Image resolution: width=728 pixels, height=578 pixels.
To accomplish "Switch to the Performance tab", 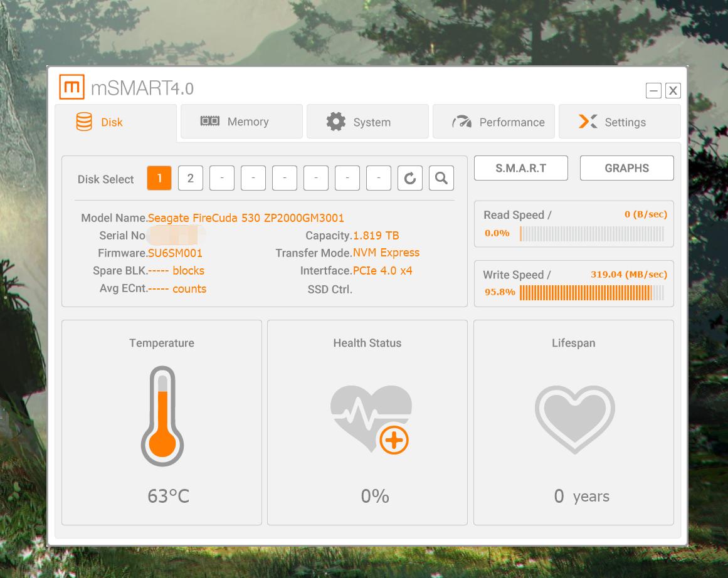I will 493,122.
